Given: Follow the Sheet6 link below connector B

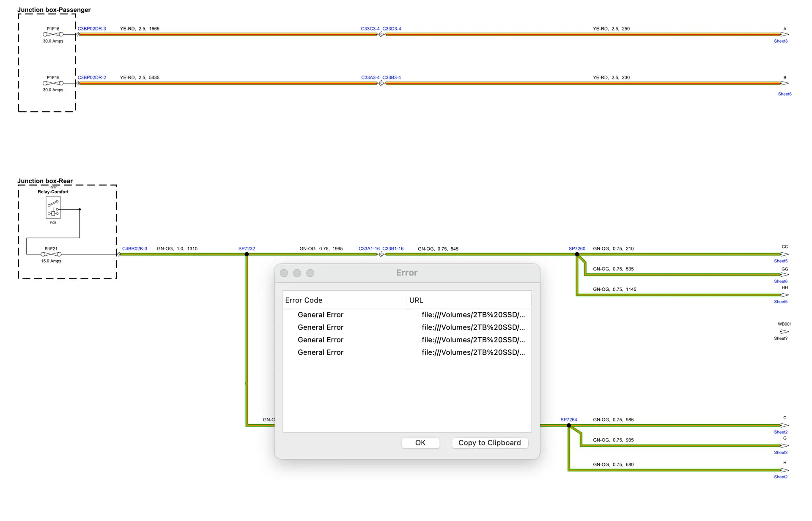Looking at the screenshot, I should [x=785, y=94].
